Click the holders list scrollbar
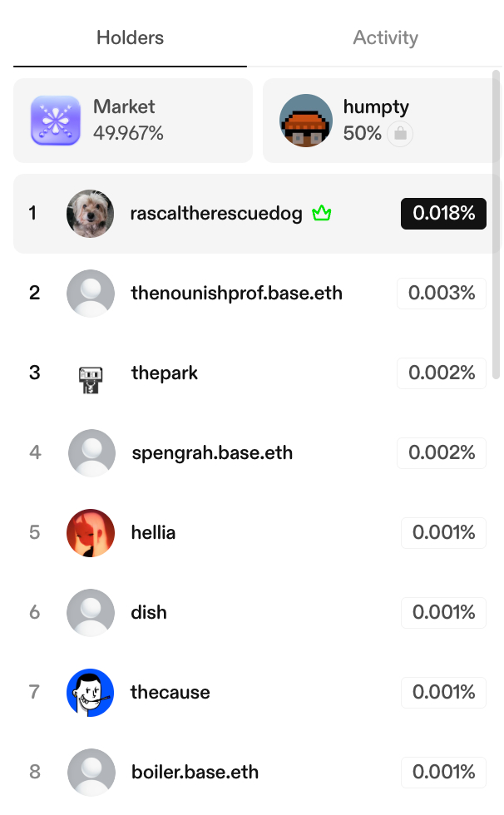This screenshot has height=815, width=504. tap(497, 225)
